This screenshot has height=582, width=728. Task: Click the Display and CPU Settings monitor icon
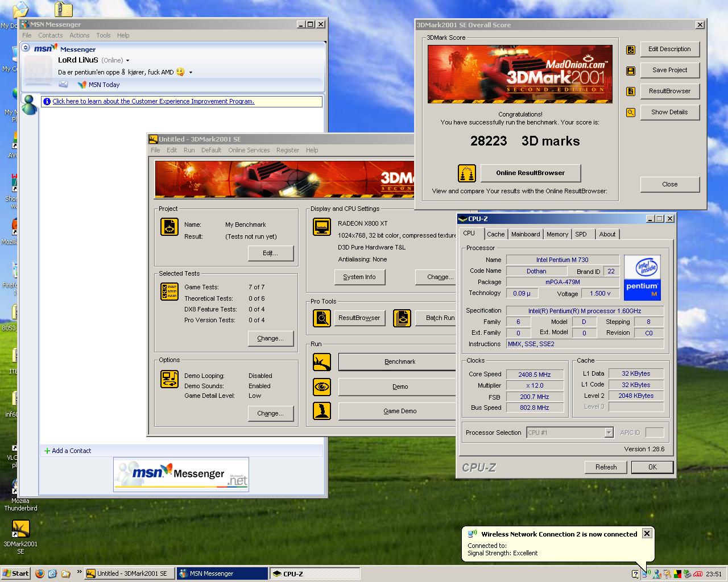tap(322, 227)
